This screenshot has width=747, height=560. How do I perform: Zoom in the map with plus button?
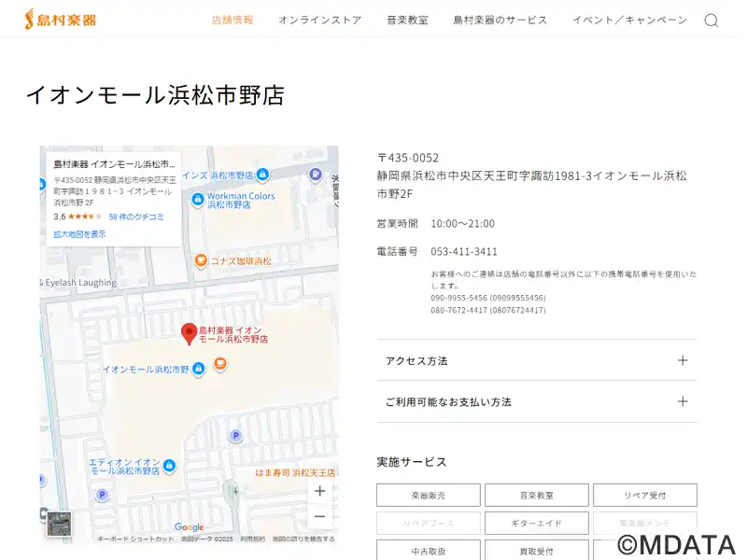tap(319, 491)
